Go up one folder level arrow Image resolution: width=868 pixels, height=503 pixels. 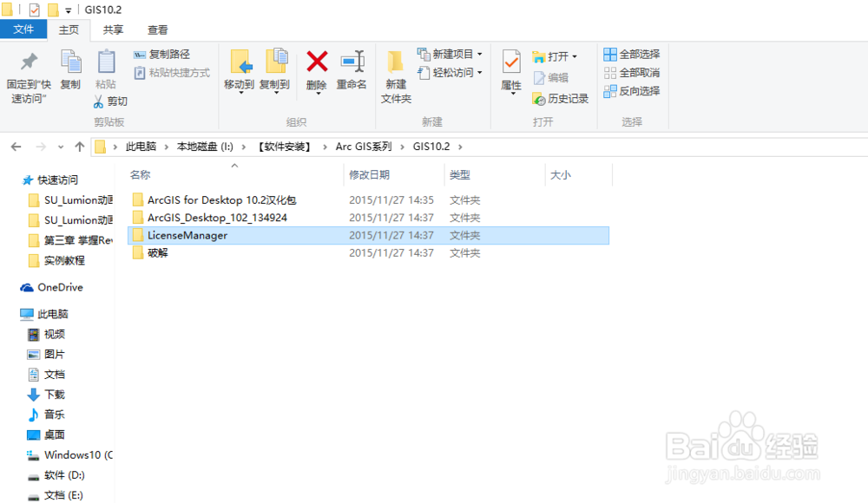click(80, 147)
